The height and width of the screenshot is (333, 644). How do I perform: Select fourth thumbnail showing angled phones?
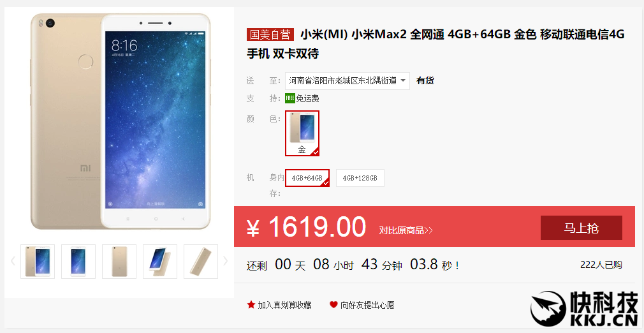point(160,262)
